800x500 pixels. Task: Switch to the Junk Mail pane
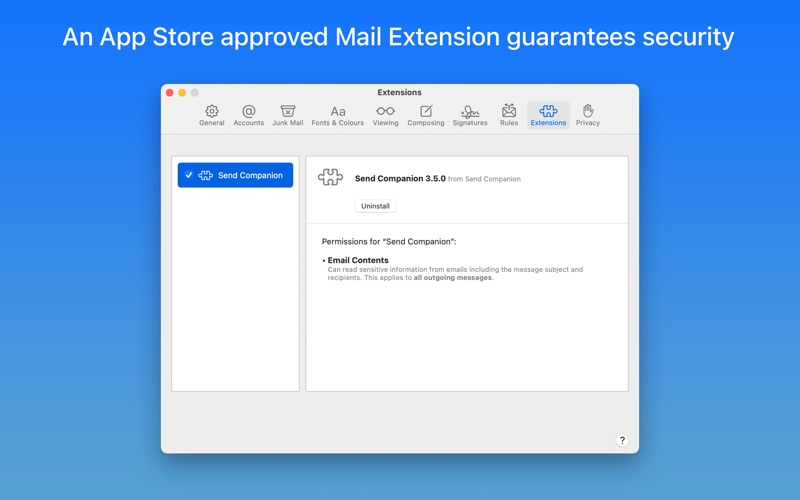click(x=288, y=115)
